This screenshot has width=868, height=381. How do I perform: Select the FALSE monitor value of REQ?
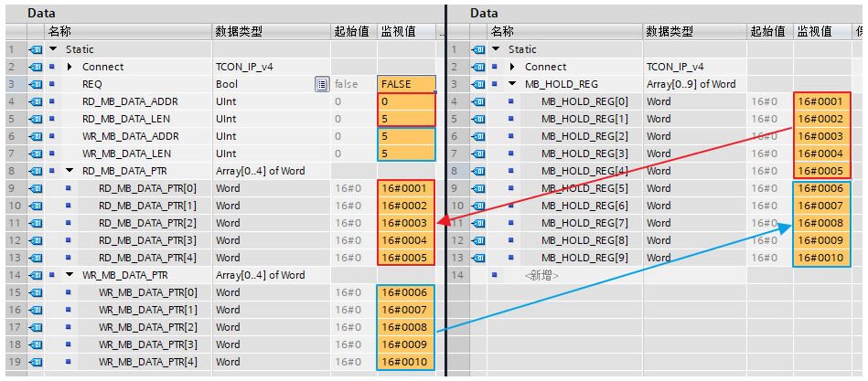407,84
